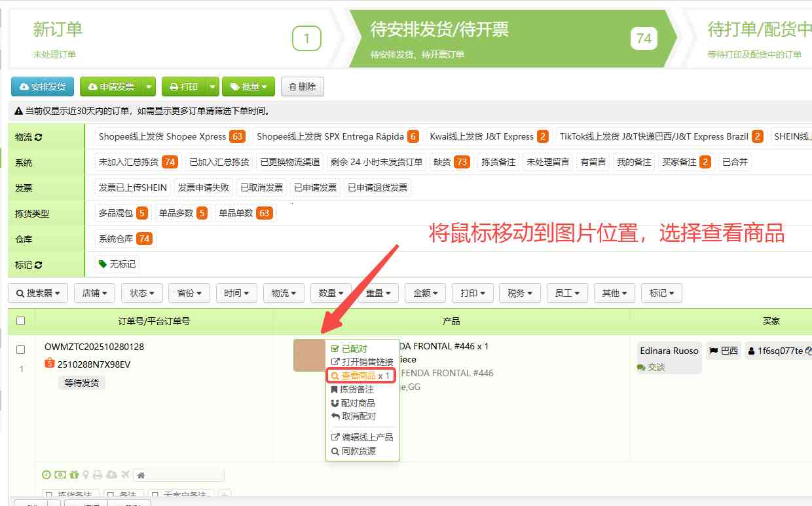Click the cloud upload icon in the order row
This screenshot has width=812, height=506.
tap(110, 475)
